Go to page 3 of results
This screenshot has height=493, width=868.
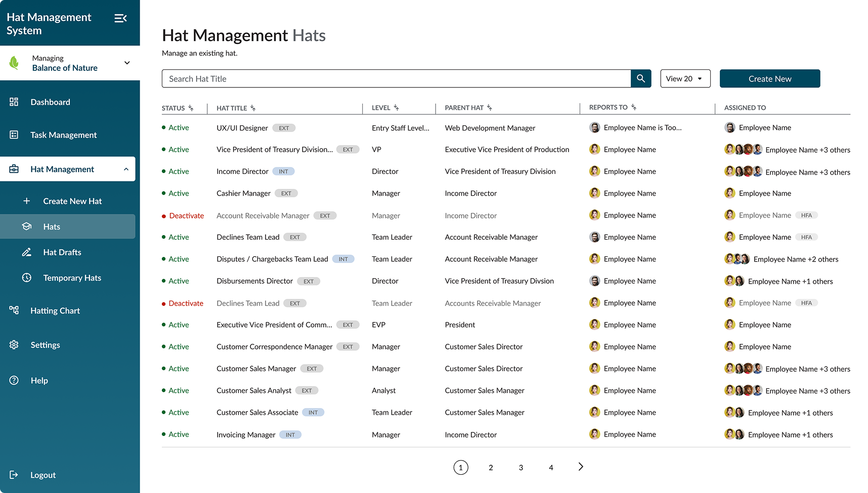pyautogui.click(x=520, y=468)
